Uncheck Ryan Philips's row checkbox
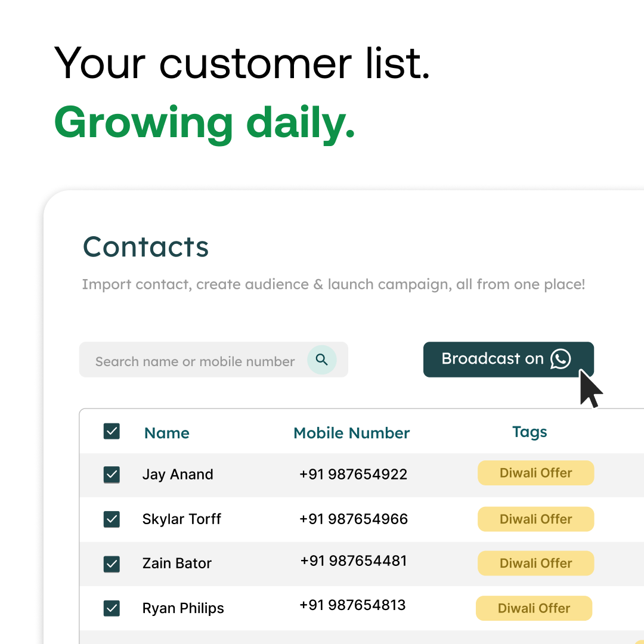This screenshot has width=644, height=644. [x=112, y=608]
